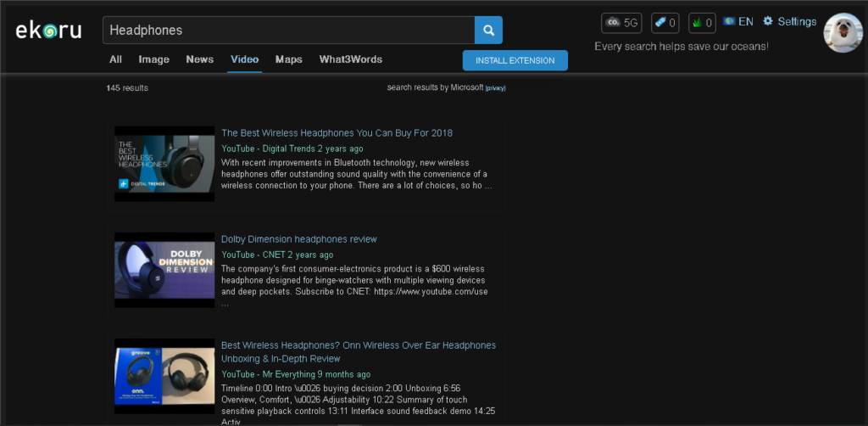
Task: Open The Best Wireless Headphones 2018 title link
Action: (337, 133)
